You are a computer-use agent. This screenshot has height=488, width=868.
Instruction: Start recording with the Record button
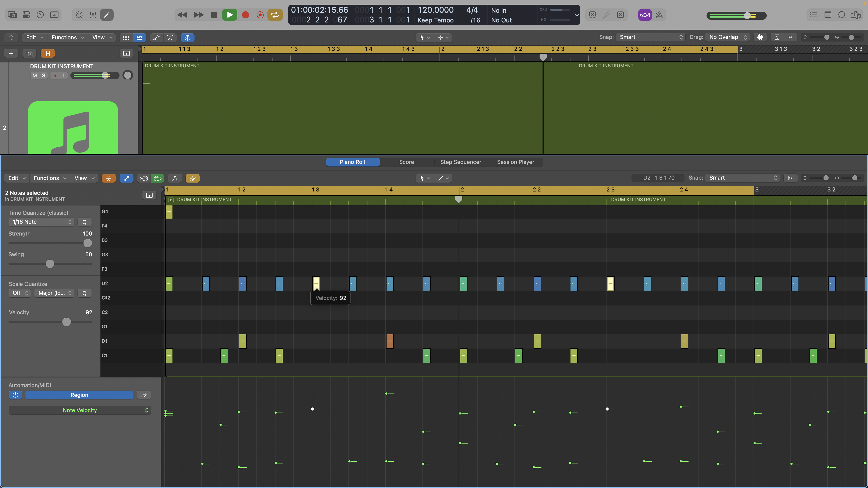tap(245, 15)
